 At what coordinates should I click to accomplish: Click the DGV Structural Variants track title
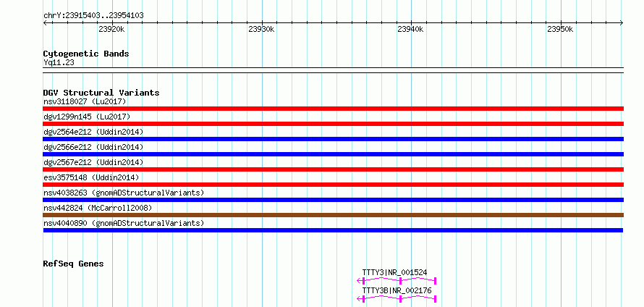click(x=101, y=93)
